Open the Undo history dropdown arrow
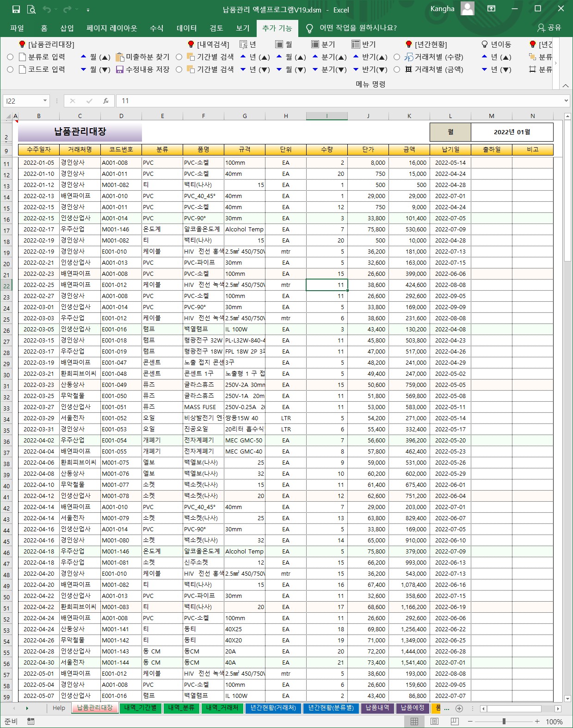573x728 pixels. (55, 9)
